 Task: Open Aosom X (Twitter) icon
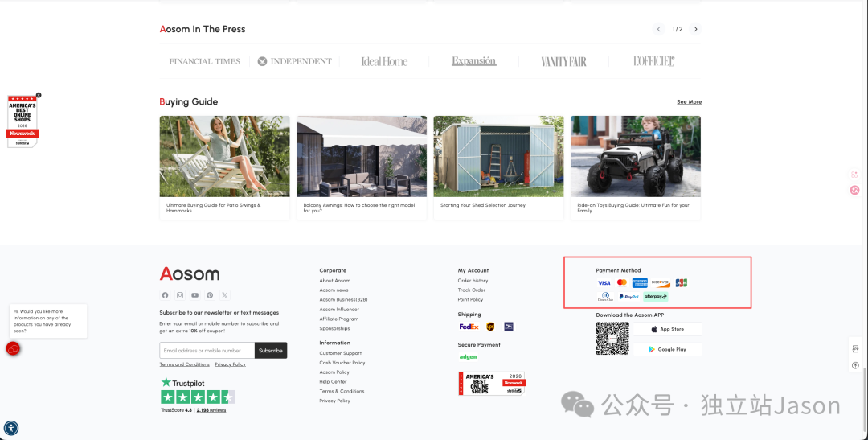coord(225,295)
